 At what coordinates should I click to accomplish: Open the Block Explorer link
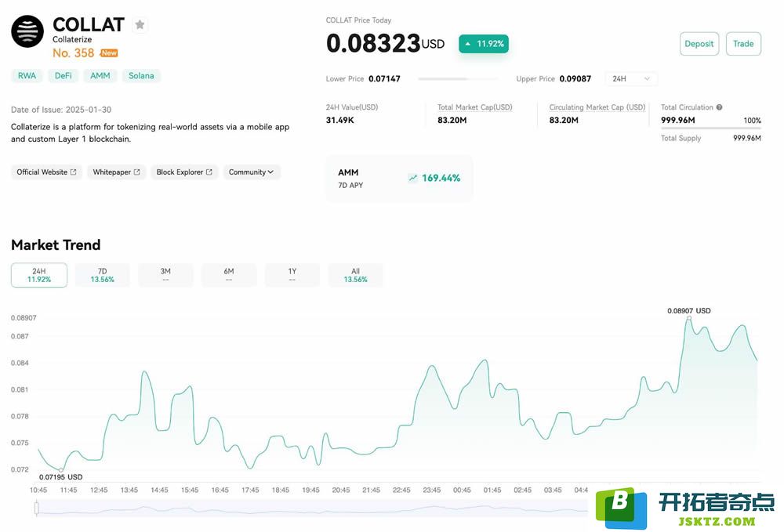pyautogui.click(x=184, y=172)
